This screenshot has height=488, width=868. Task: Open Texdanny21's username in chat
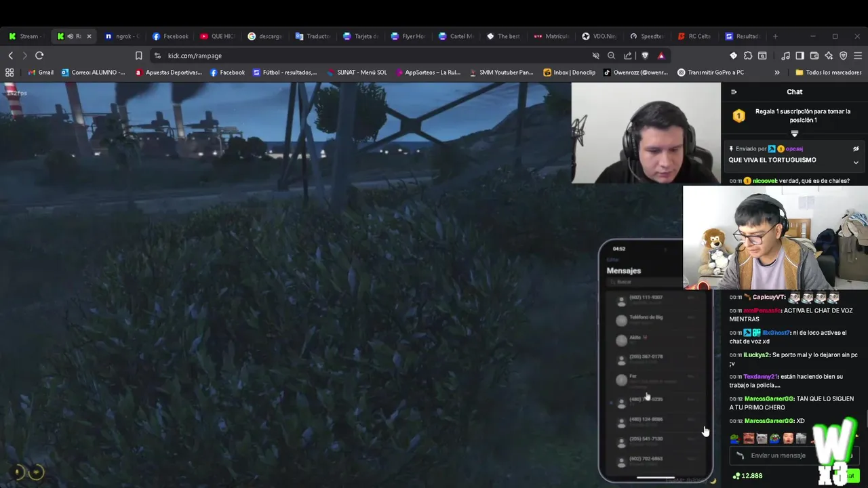coord(760,376)
